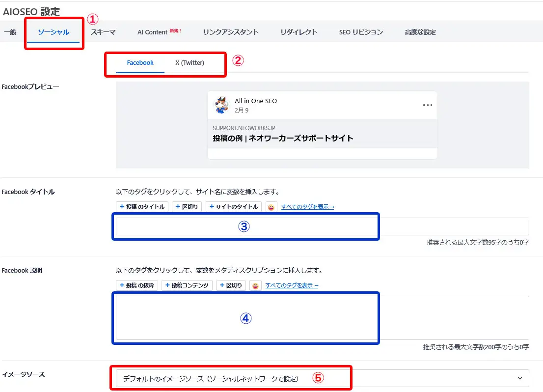Click inside the Facebook タイトル input field
543x392 pixels.
click(x=245, y=226)
